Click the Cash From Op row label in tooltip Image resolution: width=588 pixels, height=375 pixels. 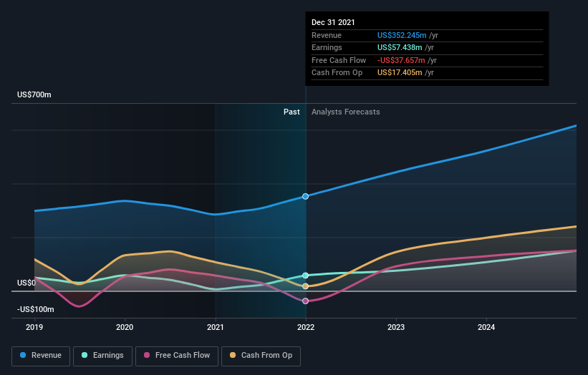tap(337, 73)
